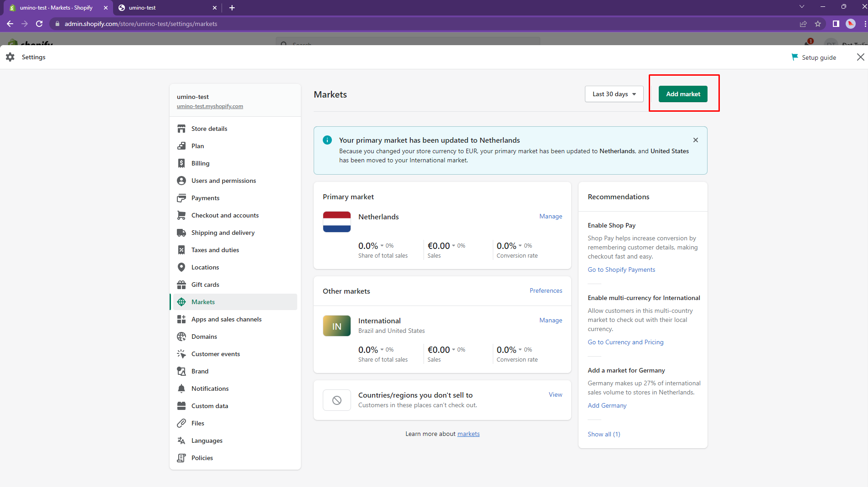
Task: Open the Last 30 days dropdown
Action: [x=614, y=94]
